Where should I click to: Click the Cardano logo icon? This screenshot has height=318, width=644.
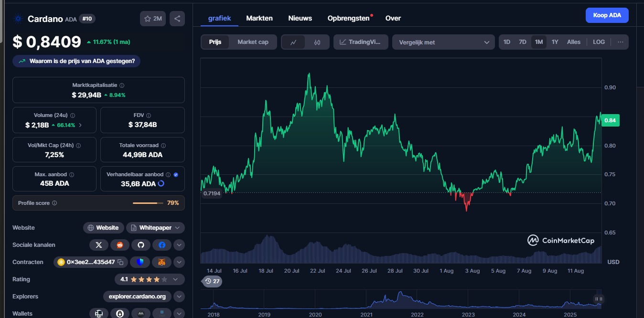click(19, 19)
